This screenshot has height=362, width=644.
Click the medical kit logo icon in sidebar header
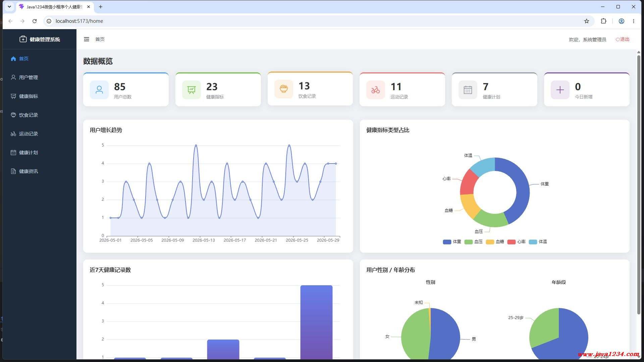(x=23, y=39)
